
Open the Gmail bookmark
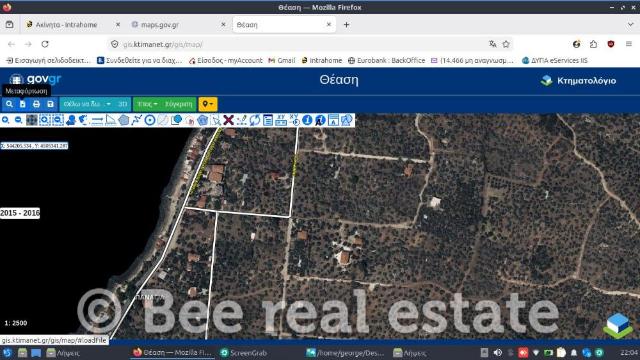tap(282, 60)
